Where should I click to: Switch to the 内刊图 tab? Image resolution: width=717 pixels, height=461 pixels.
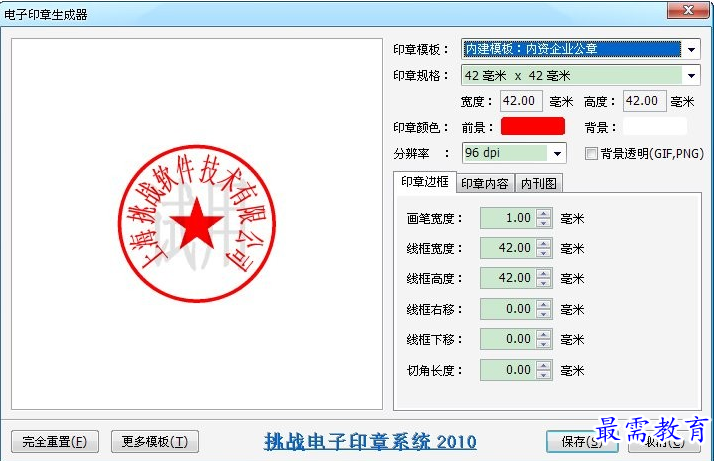539,183
